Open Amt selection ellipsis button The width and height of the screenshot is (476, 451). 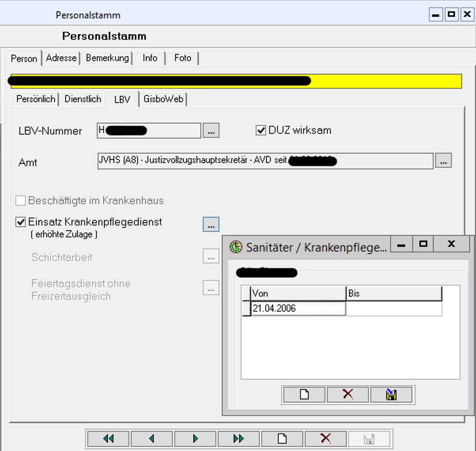tap(443, 160)
